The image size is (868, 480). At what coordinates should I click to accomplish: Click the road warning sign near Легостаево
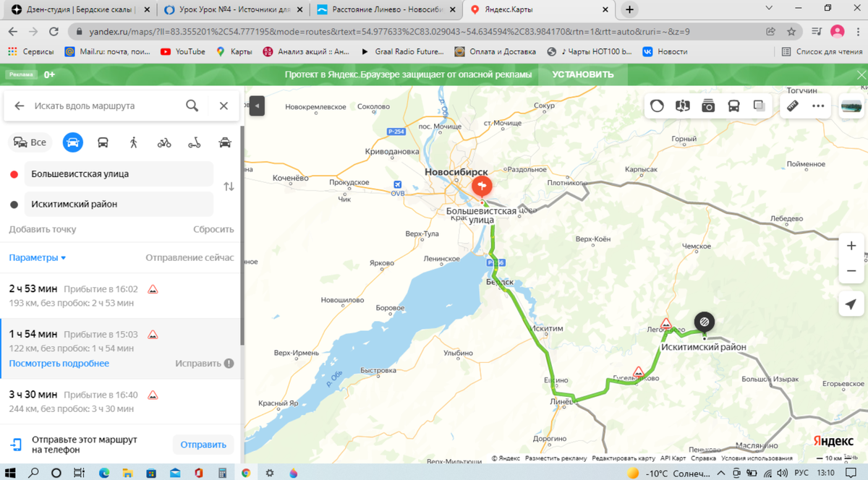pyautogui.click(x=666, y=323)
